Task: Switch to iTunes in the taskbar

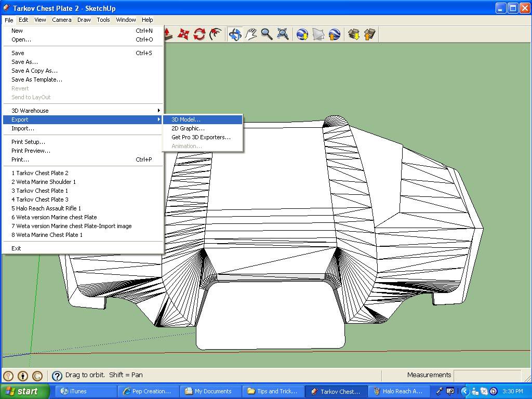Action: click(85, 391)
